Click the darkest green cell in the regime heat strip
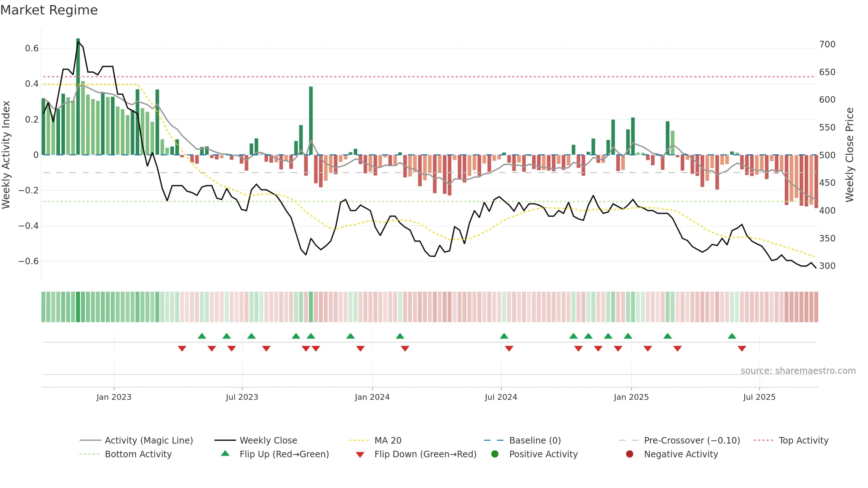This screenshot has width=868, height=488. tap(78, 307)
